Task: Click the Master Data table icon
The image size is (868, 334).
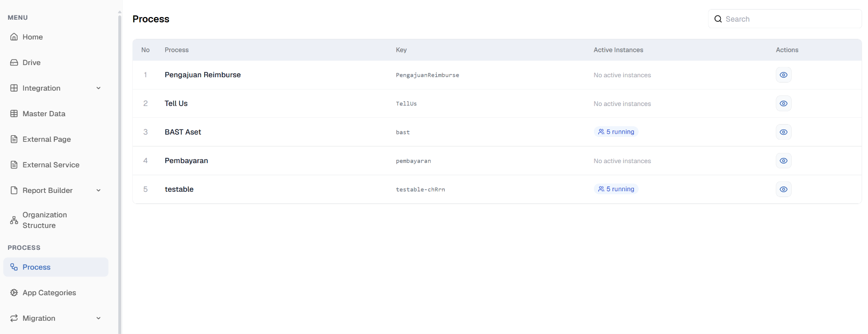Action: click(14, 113)
